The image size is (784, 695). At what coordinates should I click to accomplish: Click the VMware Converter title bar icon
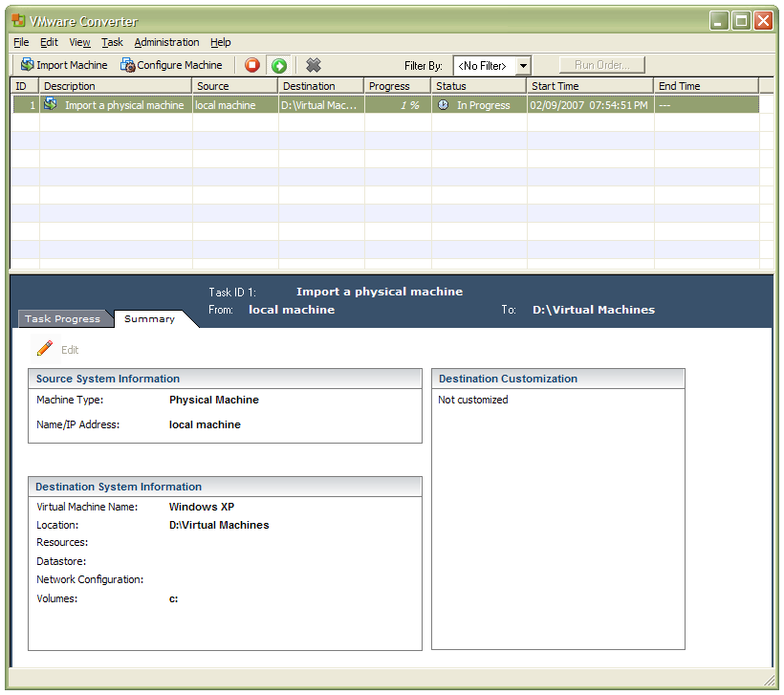(18, 20)
